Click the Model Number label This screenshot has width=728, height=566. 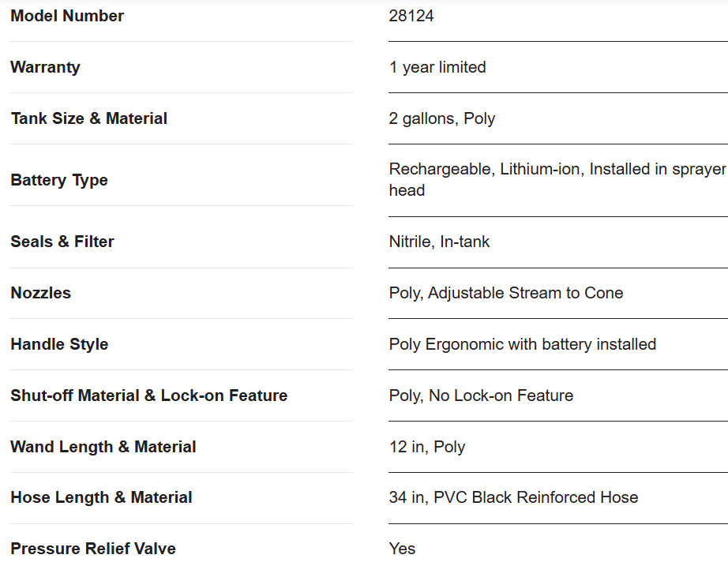(67, 16)
